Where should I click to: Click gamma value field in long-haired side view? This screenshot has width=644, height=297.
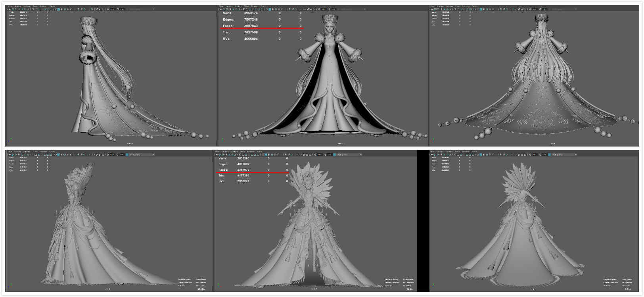click(122, 9)
